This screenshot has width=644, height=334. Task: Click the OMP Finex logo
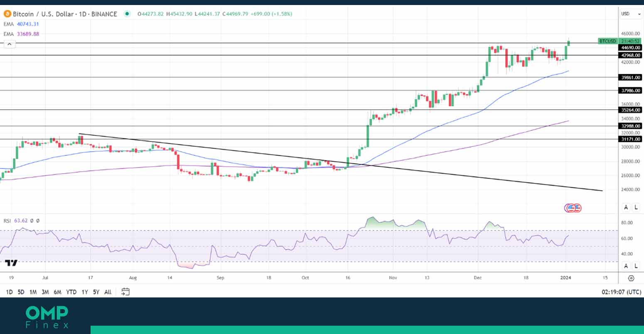tap(47, 317)
